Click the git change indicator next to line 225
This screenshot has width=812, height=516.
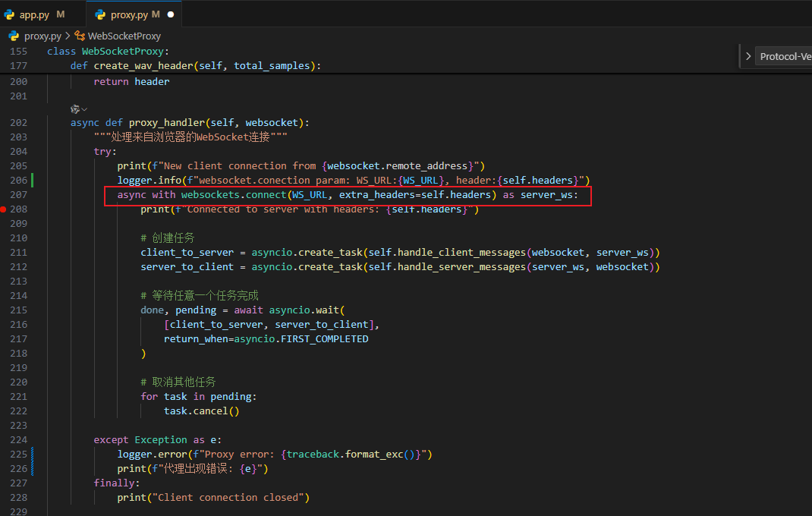[x=31, y=454]
